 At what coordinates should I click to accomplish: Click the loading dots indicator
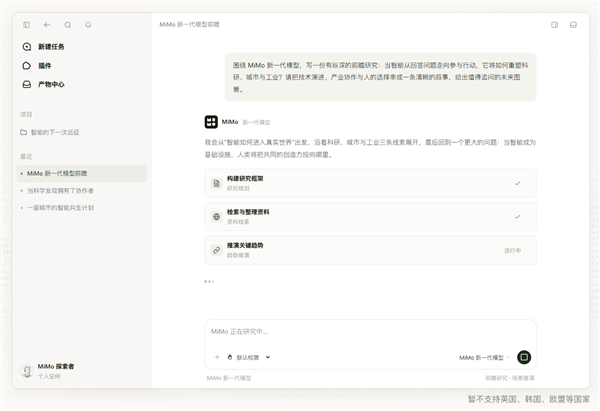coord(209,282)
